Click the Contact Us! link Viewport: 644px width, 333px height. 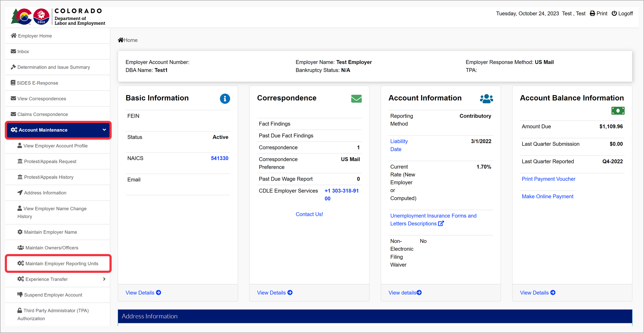[309, 214]
